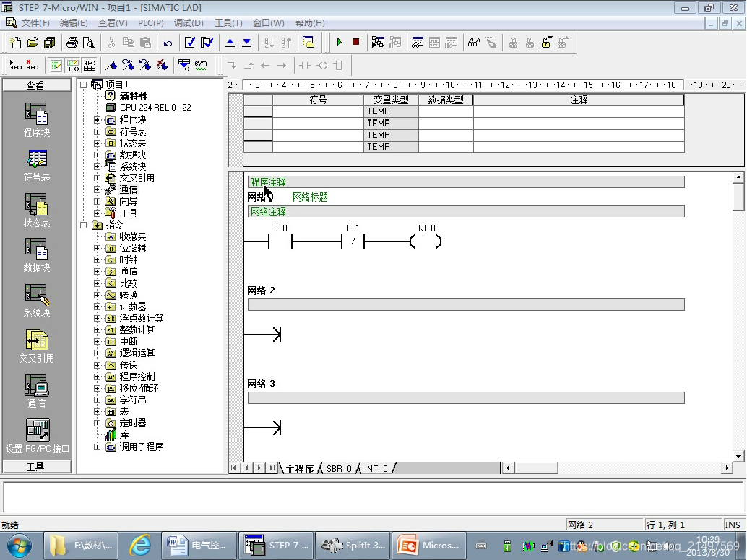Select 库 in instruction tree
The height and width of the screenshot is (560, 747).
[124, 435]
